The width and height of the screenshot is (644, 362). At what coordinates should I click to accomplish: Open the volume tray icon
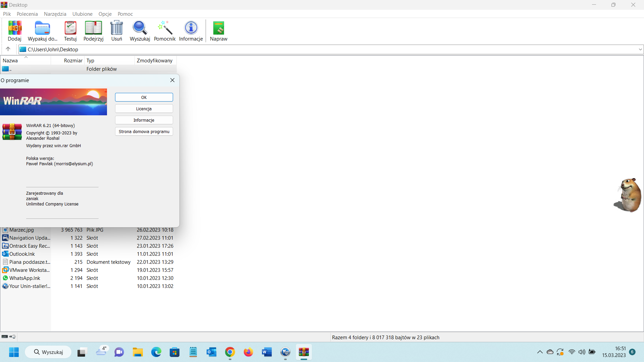tap(582, 352)
